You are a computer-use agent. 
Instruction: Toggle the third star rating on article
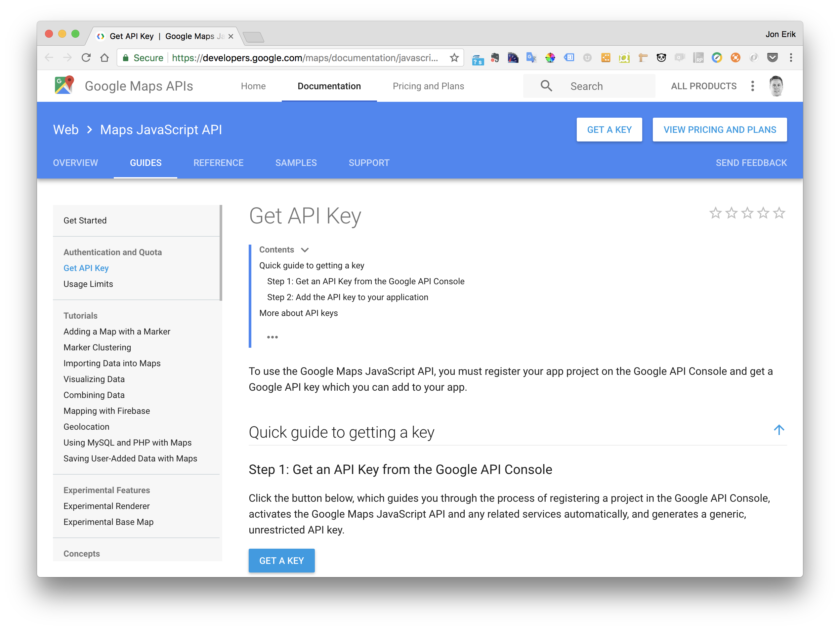pos(749,214)
